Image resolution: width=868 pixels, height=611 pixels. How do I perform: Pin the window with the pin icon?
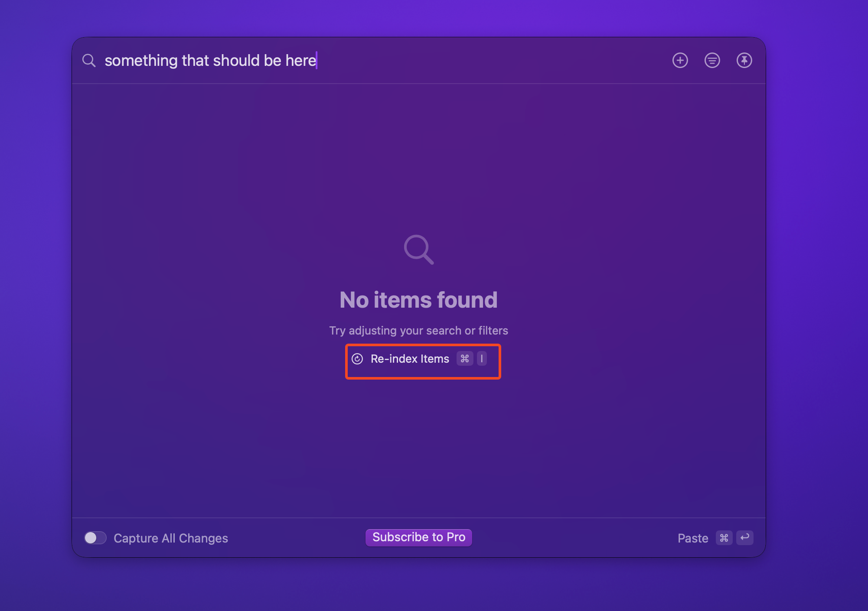tap(744, 61)
